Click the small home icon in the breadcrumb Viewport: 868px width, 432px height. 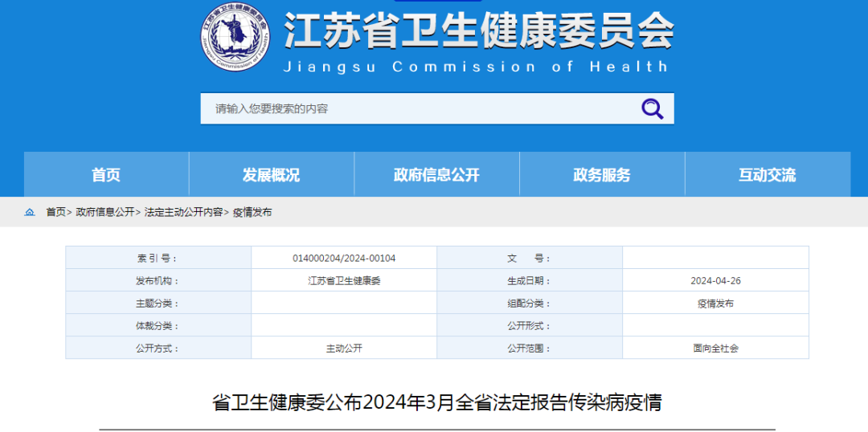tap(31, 212)
